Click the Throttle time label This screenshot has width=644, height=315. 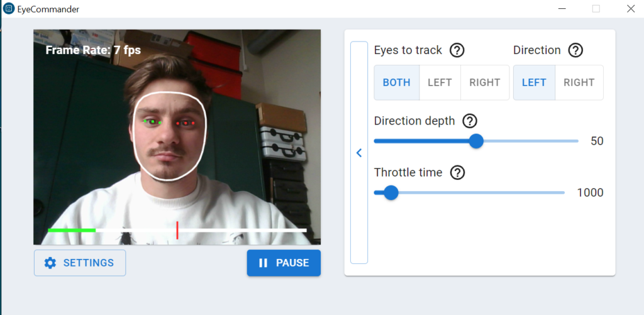[408, 172]
